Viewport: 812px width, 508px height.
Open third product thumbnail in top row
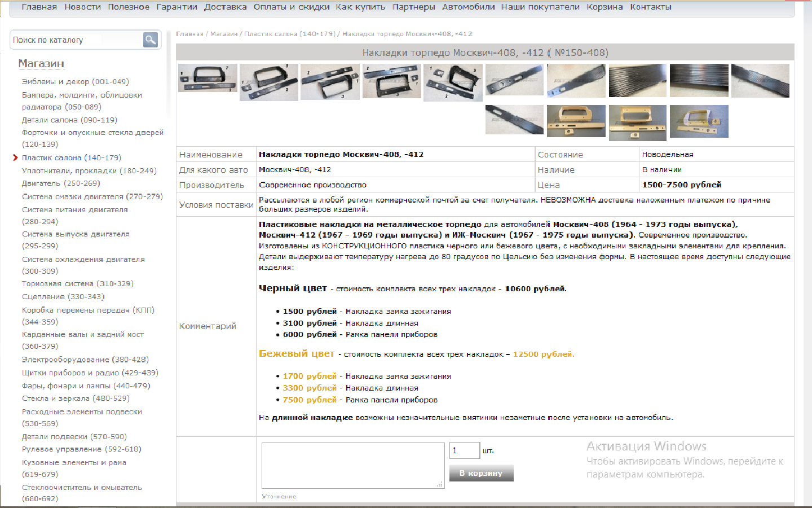(330, 82)
